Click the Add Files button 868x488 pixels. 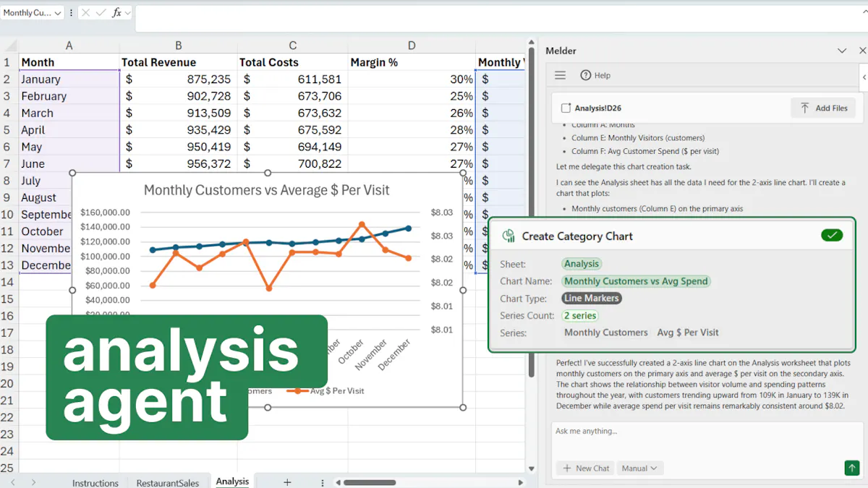823,108
